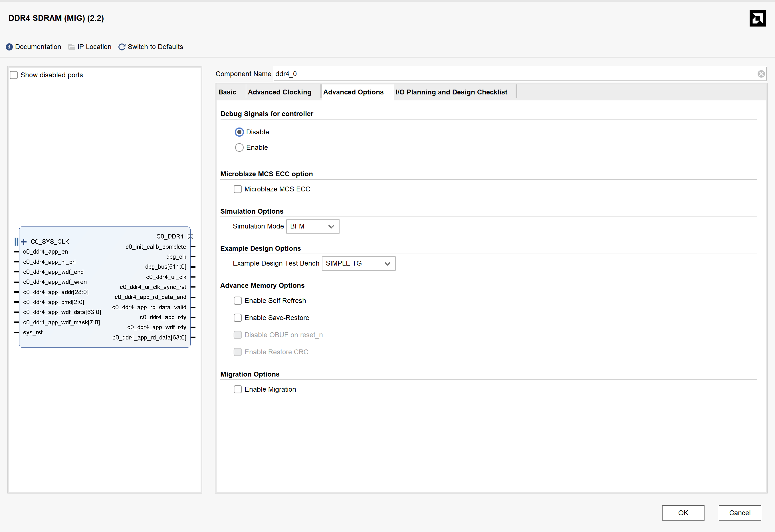Click Switch to Defaults link

click(156, 47)
